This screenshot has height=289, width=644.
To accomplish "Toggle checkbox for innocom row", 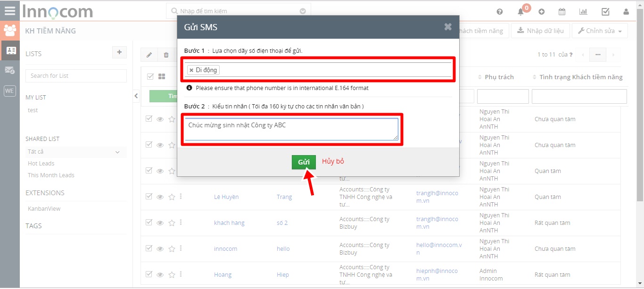I will pyautogui.click(x=149, y=248).
